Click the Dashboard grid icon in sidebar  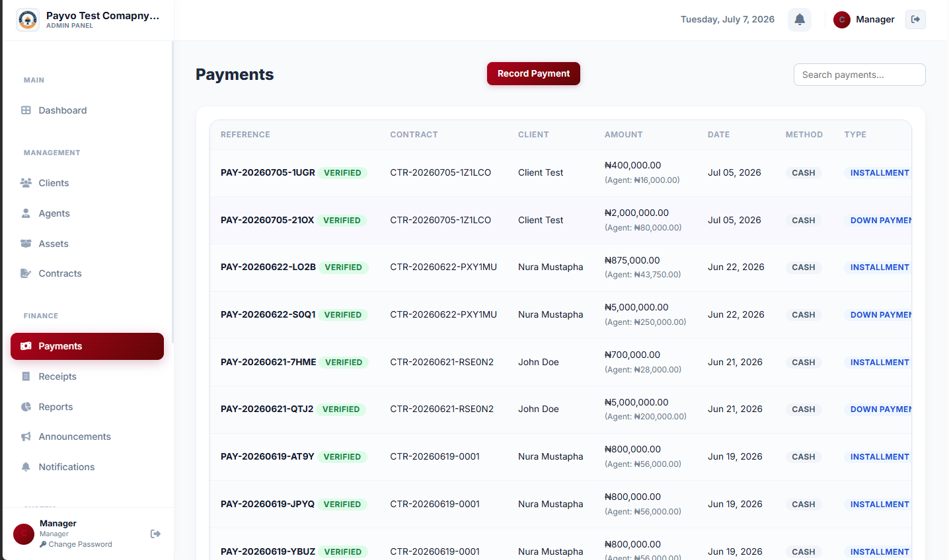[26, 110]
